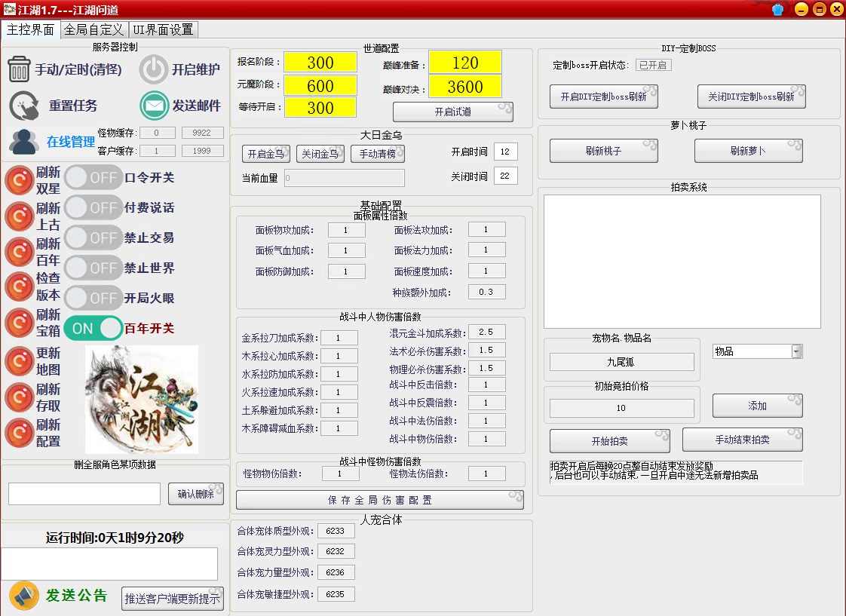Click the 开始拍卖 button
Screen dimensions: 846x616
(609, 441)
